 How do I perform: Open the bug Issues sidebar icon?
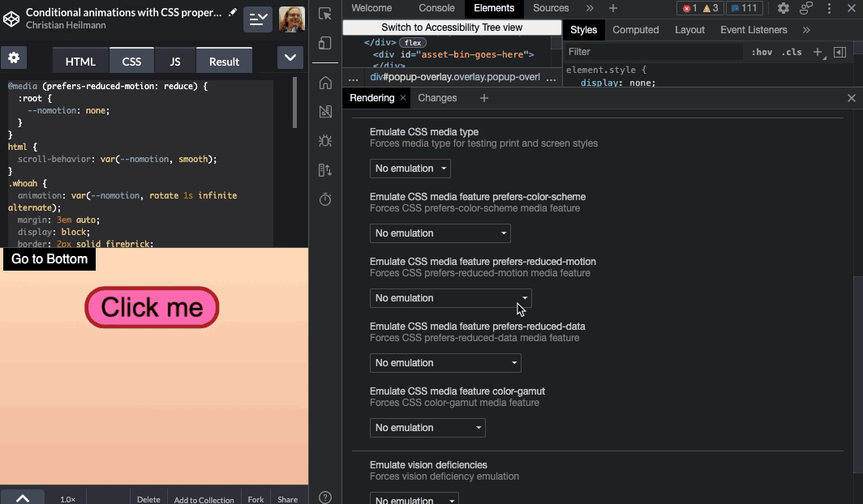coord(325,141)
